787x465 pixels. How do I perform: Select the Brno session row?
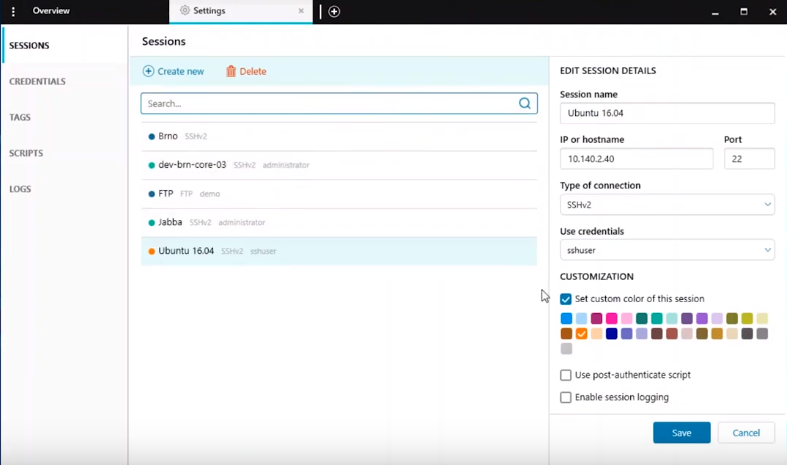[x=339, y=136]
